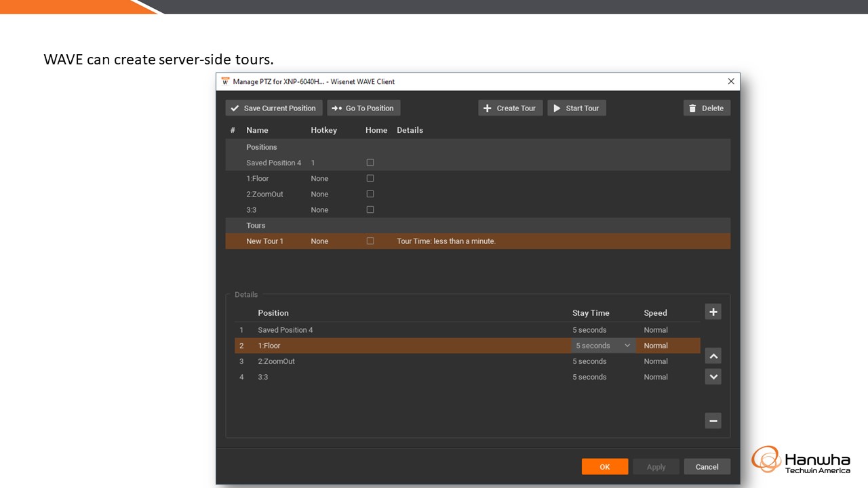Click Normal speed for 3:3 step
Screen dimensions: 868x488
point(656,377)
